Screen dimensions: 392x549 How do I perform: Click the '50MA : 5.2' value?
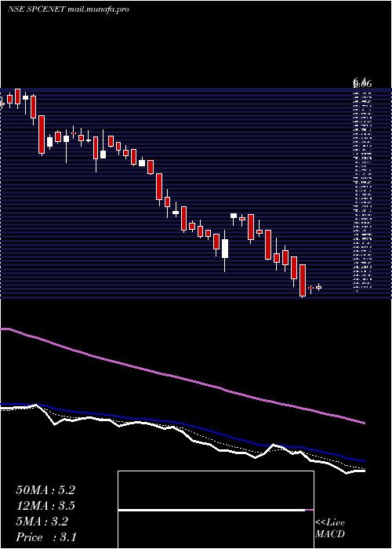(45, 490)
